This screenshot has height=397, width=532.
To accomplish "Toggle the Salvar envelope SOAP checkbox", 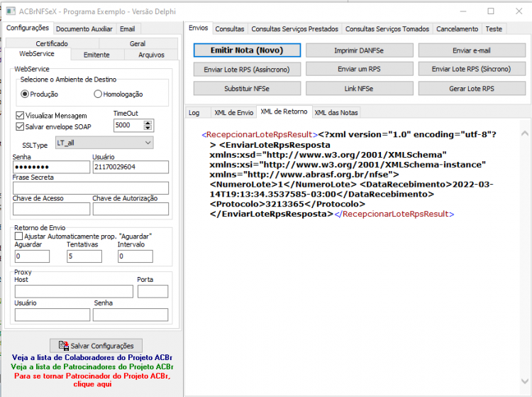I will [x=20, y=126].
